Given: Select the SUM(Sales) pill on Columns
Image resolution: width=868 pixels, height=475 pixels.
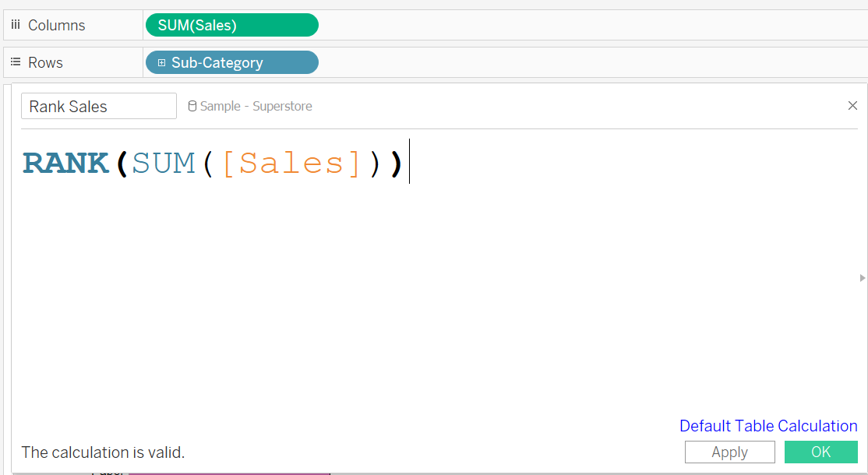Looking at the screenshot, I should 231,25.
